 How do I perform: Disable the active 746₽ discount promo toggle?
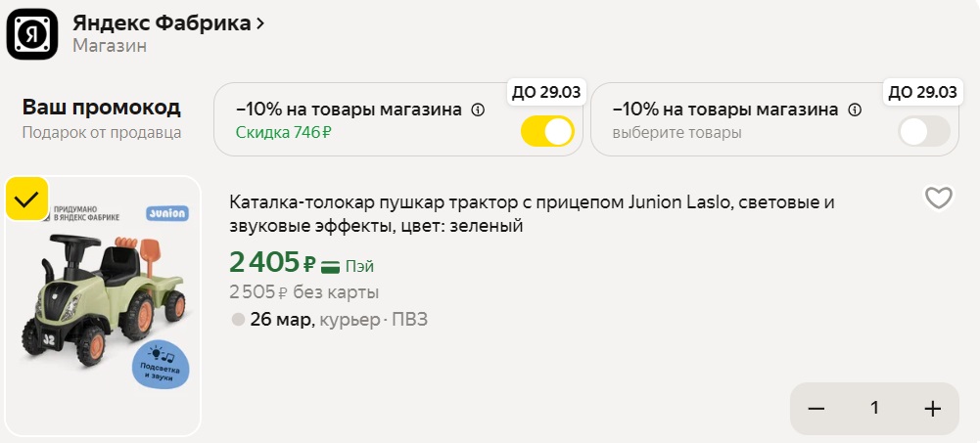point(547,132)
